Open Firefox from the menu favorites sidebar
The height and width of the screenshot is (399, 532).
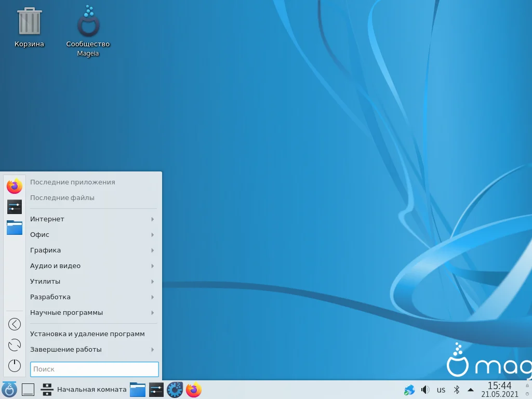point(15,185)
